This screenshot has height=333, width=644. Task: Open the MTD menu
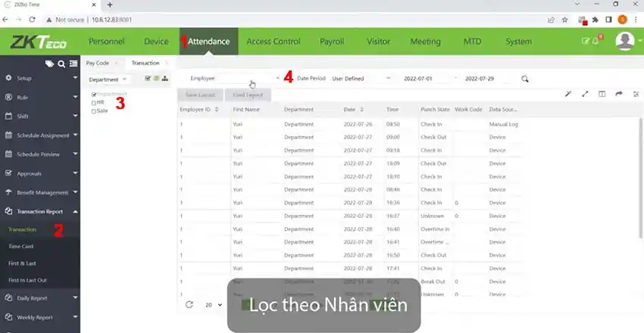pos(472,42)
